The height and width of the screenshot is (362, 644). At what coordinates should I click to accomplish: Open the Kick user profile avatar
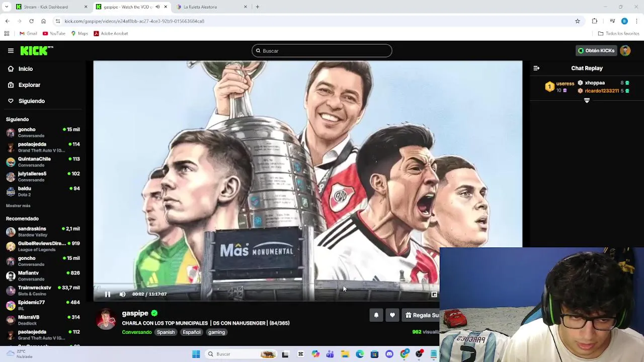click(625, 51)
